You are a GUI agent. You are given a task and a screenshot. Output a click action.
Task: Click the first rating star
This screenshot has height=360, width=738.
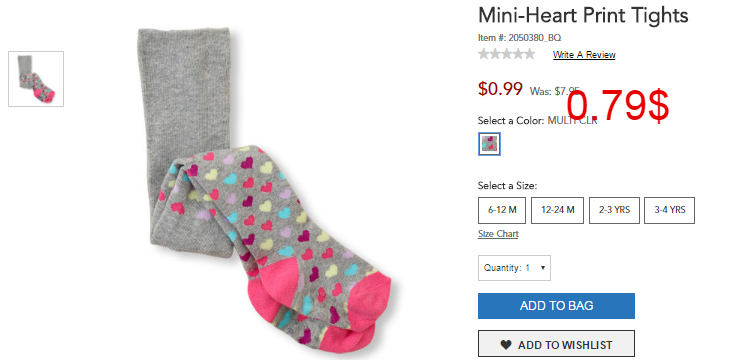click(483, 54)
